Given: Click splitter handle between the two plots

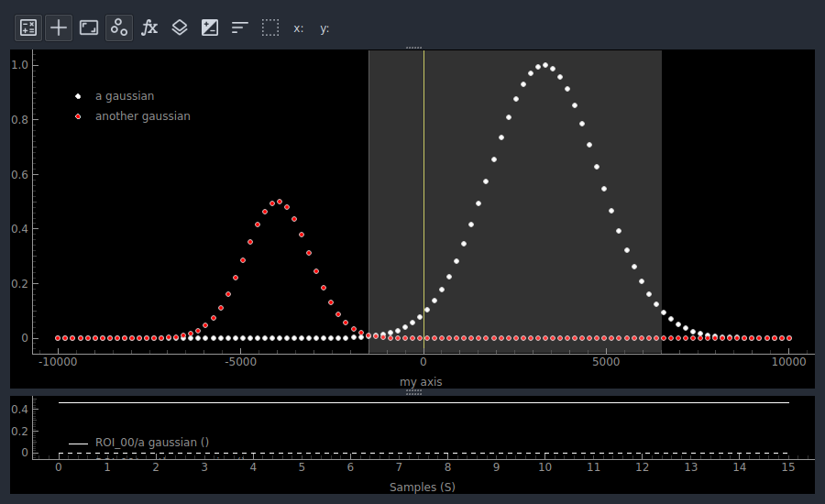Looking at the screenshot, I should [413, 392].
